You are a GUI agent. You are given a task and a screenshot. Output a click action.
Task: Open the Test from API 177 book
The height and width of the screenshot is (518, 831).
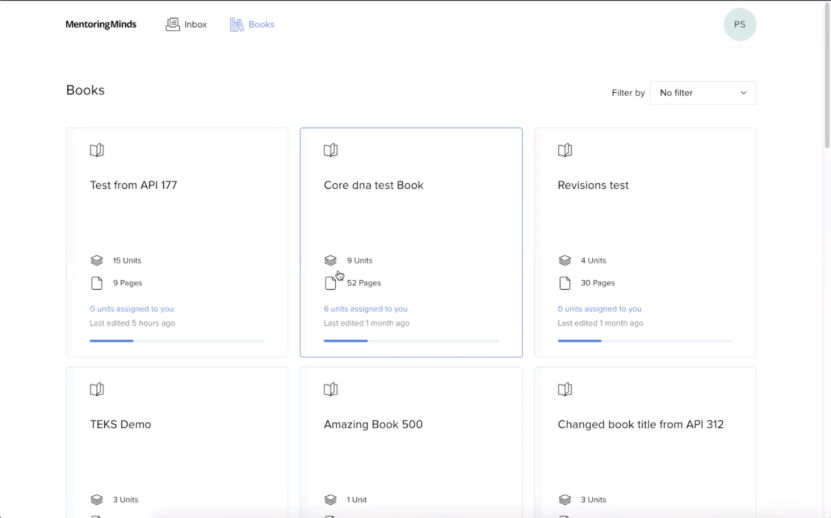[x=134, y=185]
